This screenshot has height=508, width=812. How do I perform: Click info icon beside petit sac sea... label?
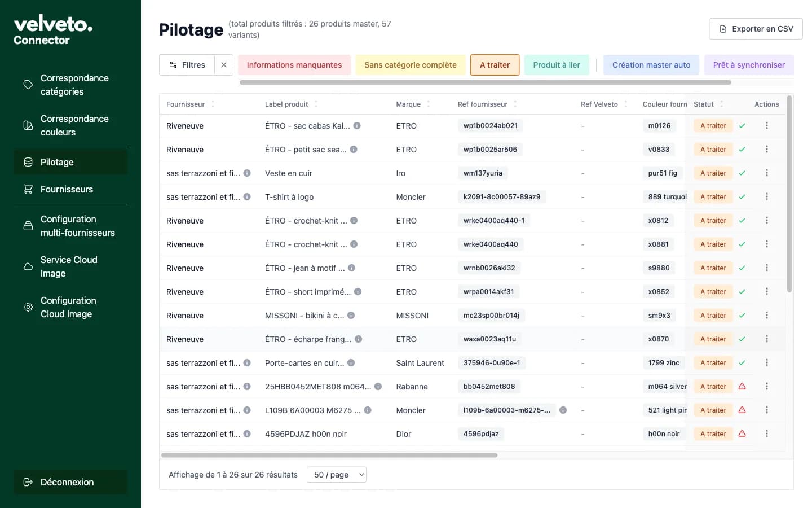pyautogui.click(x=354, y=149)
